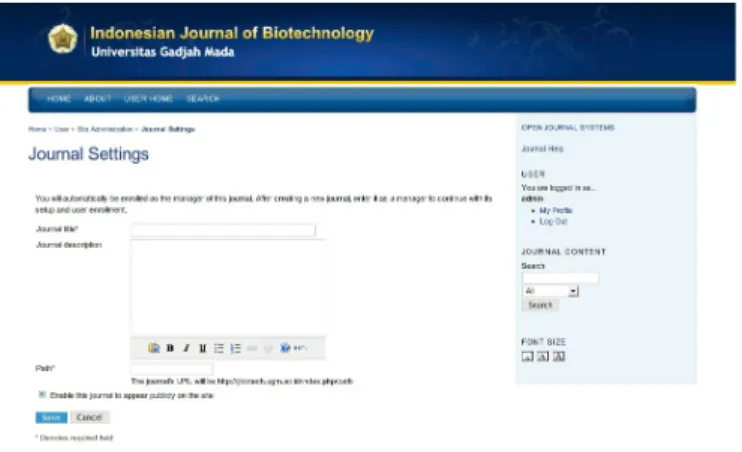Open the Journal Help link
The image size is (742, 452).
click(x=542, y=149)
